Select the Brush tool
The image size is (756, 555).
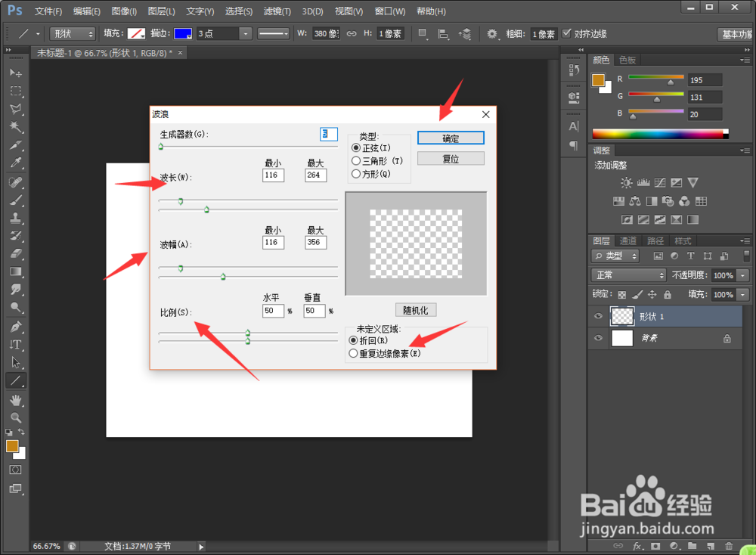click(15, 200)
